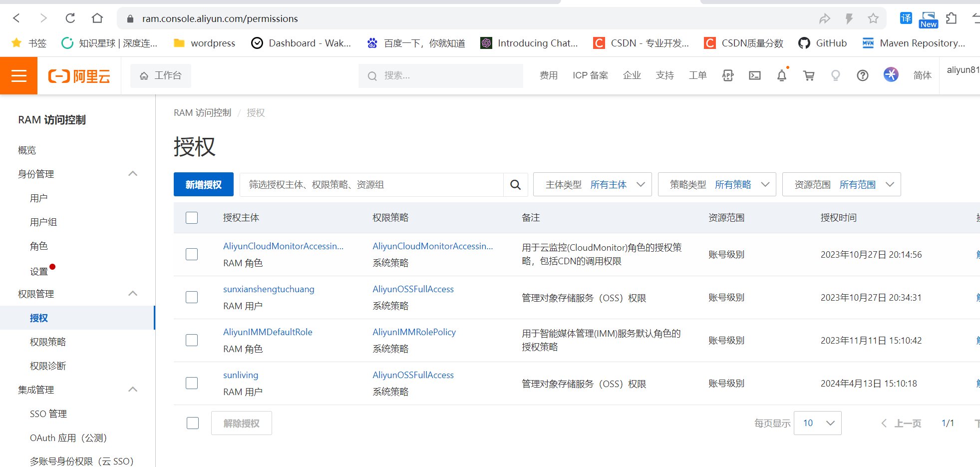Screen dimensions: 980x467
Task: Open the Maven Repository bookmark
Action: coord(914,43)
